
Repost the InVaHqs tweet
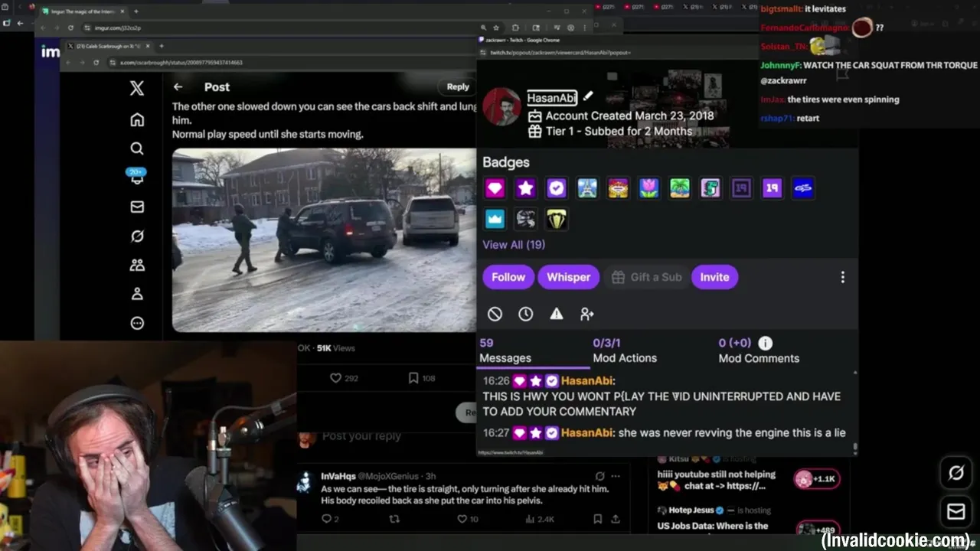[x=394, y=519]
